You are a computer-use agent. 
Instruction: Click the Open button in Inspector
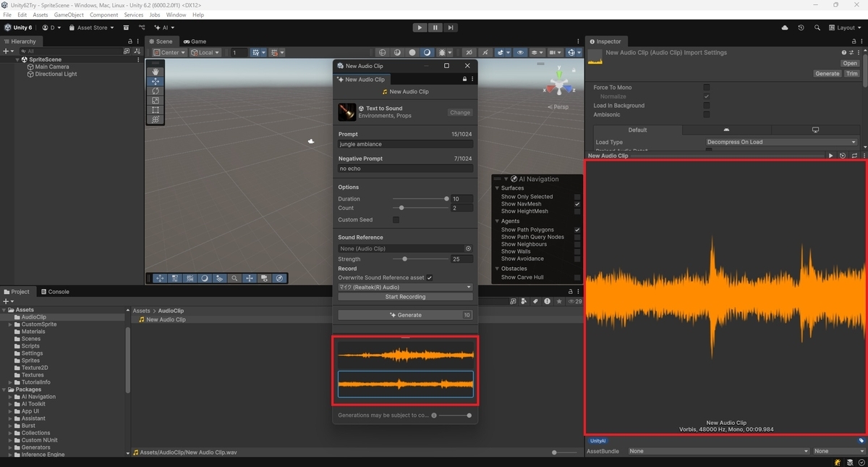click(x=850, y=63)
